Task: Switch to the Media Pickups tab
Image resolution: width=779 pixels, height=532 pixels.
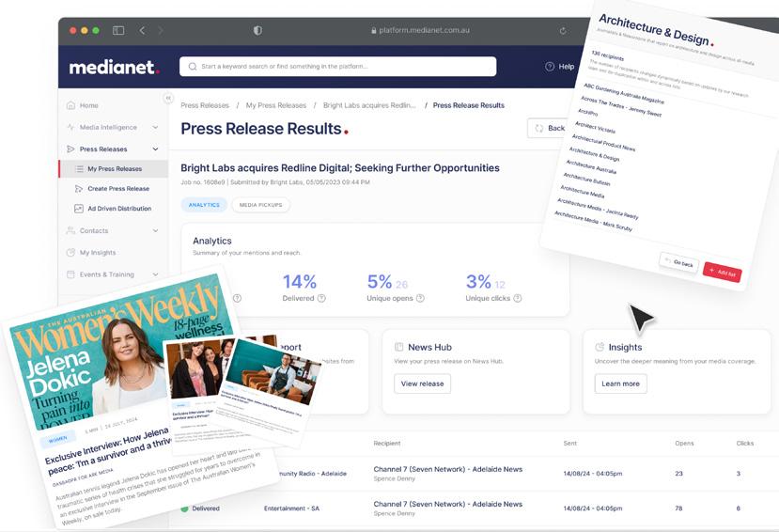Action: point(260,205)
